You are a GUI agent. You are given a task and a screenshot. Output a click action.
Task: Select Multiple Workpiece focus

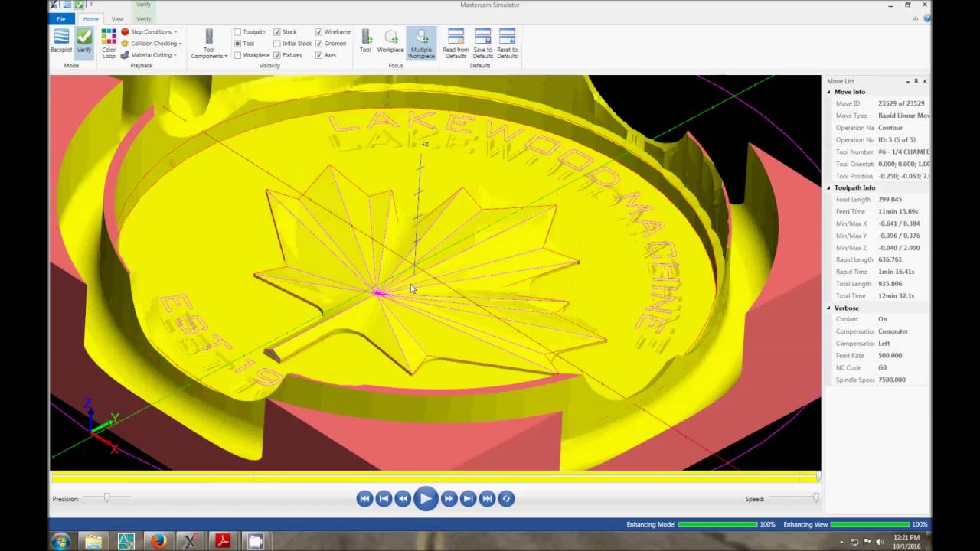(x=421, y=44)
